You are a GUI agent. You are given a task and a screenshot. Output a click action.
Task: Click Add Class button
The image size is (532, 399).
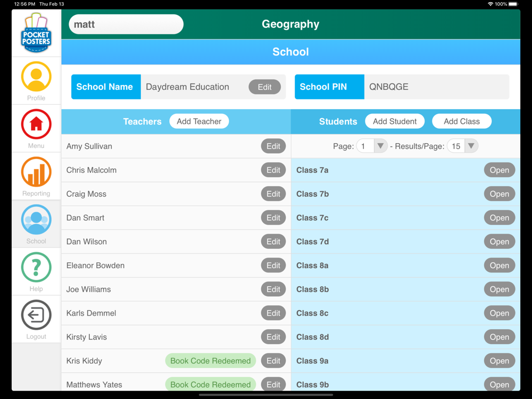tap(462, 121)
